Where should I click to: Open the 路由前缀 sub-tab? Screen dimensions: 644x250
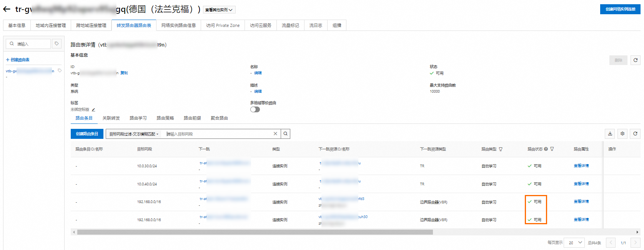click(192, 118)
